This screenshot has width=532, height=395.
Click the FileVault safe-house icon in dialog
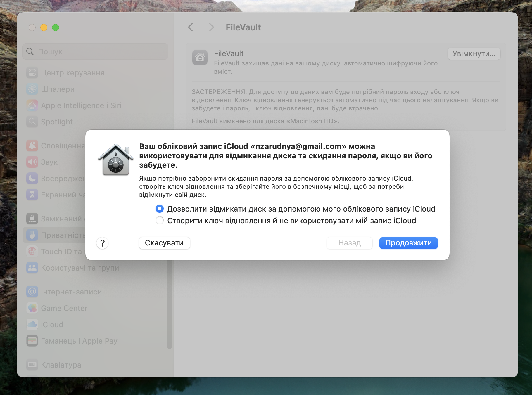point(116,160)
